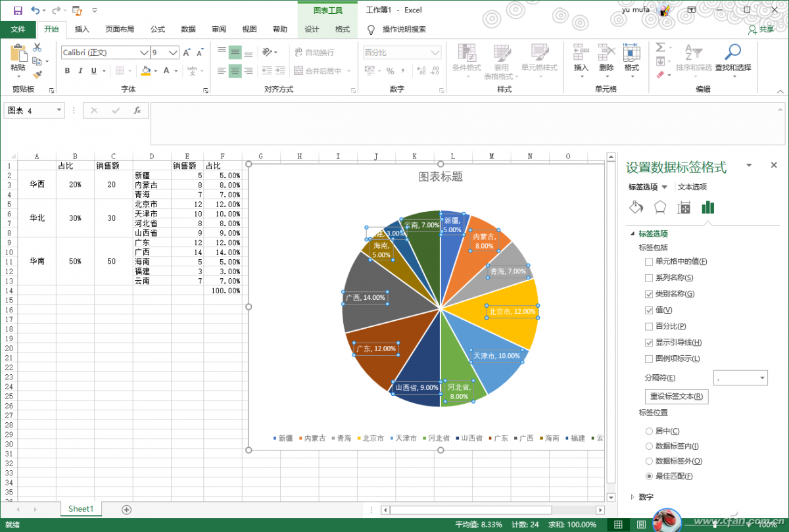This screenshot has height=532, width=789.
Task: Select 数据标签外 radio option
Action: [650, 462]
